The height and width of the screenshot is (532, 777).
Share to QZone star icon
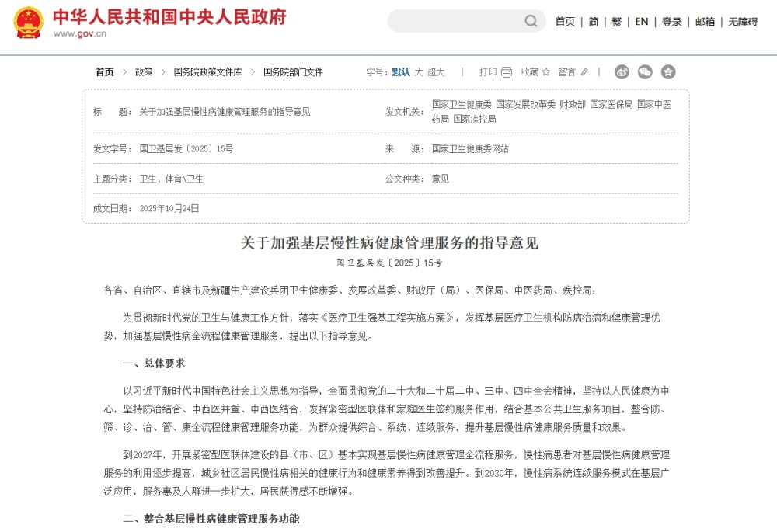[x=668, y=72]
